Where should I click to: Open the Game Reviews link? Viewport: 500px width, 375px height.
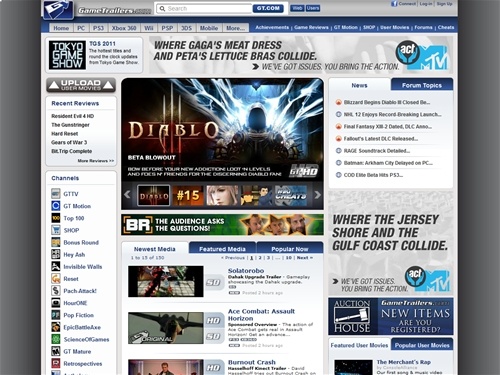(311, 27)
